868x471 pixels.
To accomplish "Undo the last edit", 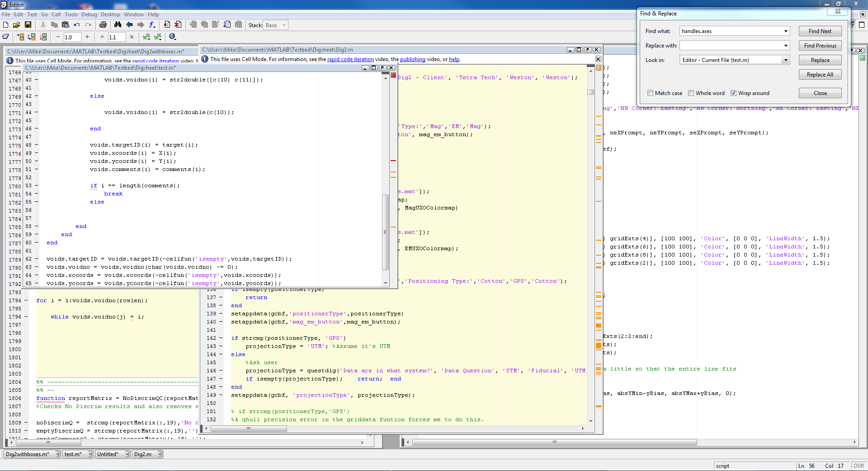I will point(77,25).
